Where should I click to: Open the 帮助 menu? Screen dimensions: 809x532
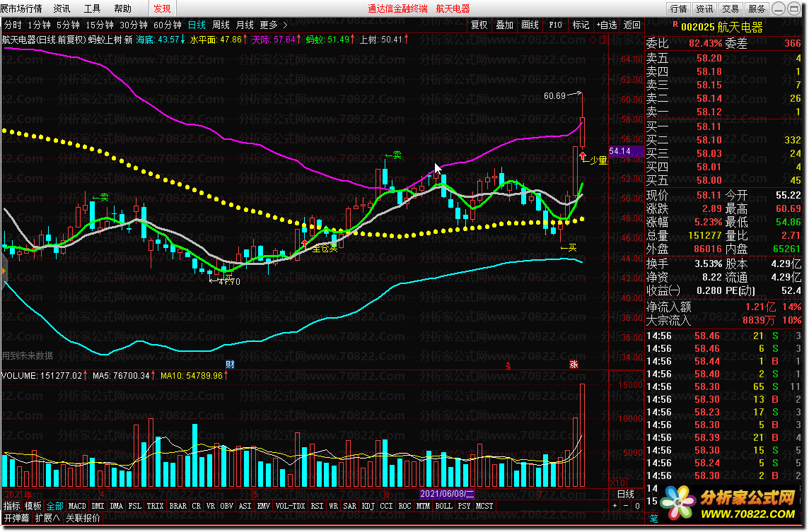coord(123,8)
